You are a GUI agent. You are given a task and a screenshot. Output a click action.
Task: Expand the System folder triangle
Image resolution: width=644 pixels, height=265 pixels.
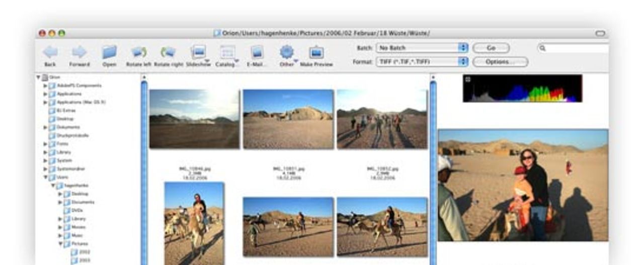(x=45, y=160)
